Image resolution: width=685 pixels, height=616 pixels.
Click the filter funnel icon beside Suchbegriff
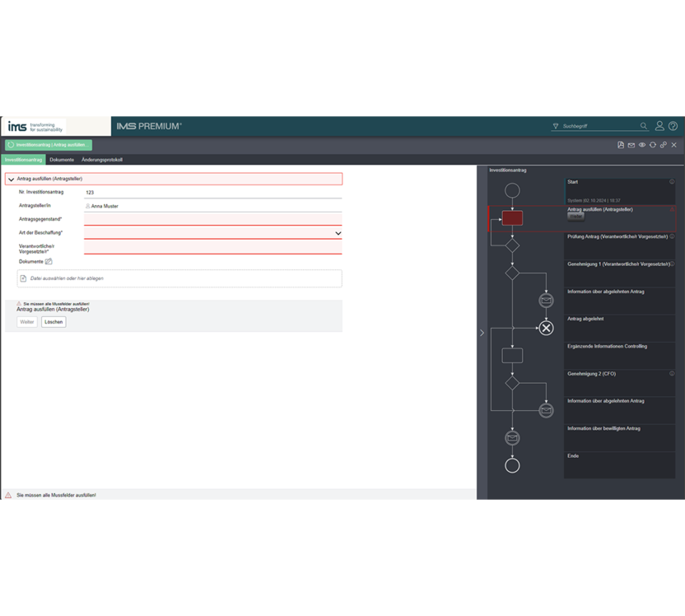tap(555, 126)
